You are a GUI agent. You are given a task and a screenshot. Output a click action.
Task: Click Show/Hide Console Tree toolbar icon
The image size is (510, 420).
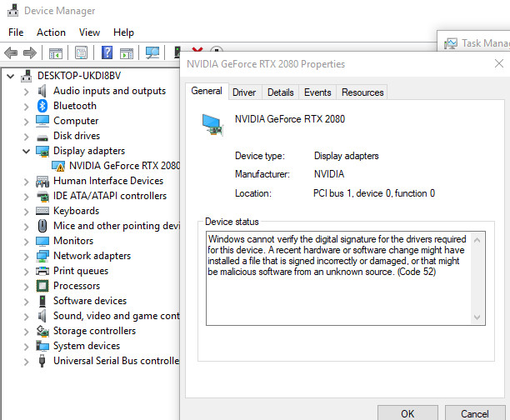coord(56,53)
